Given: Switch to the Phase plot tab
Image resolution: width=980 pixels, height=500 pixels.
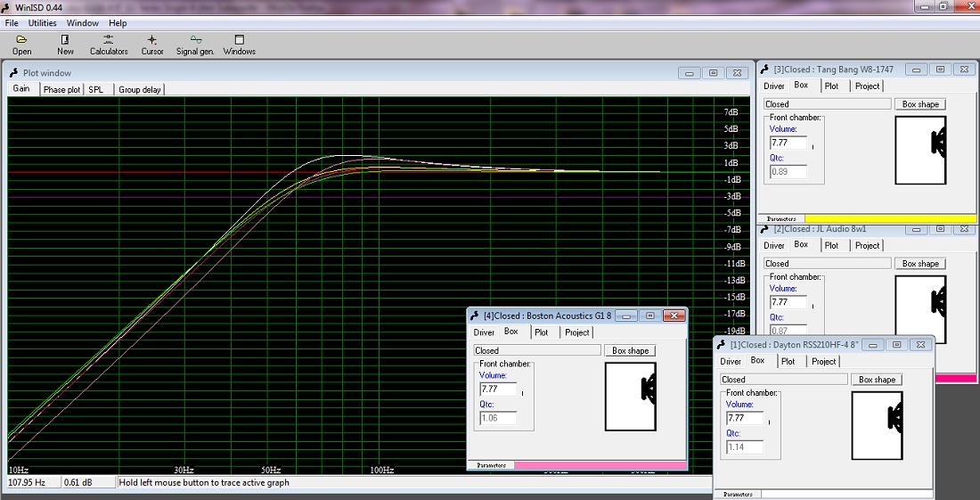Looking at the screenshot, I should tap(61, 89).
